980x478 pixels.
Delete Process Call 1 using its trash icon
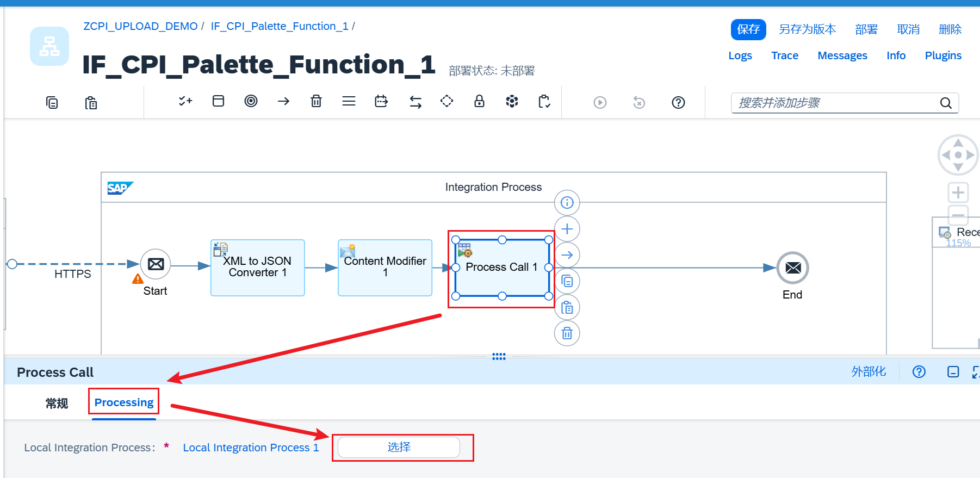pos(567,333)
